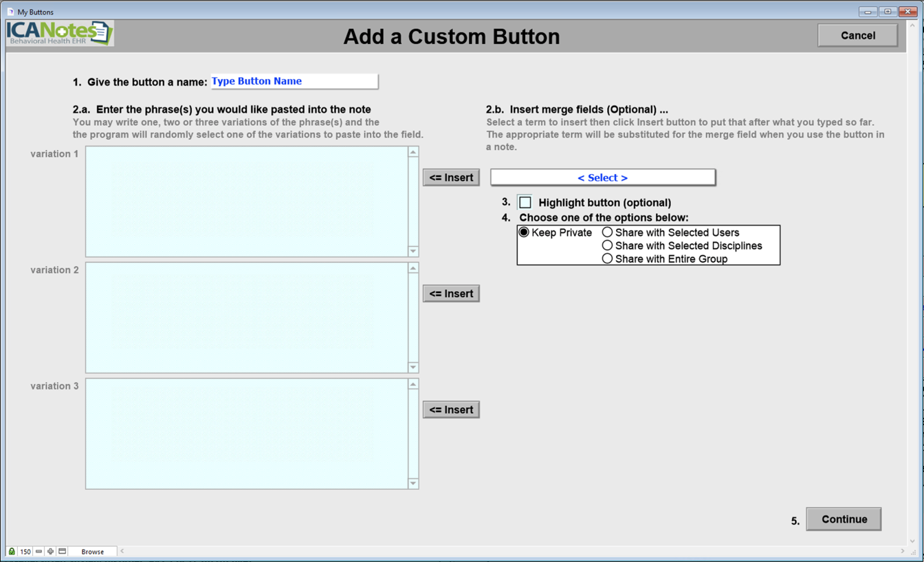Screen dimensions: 924x562
Task: Click the ICANotes logo
Action: coord(60,33)
